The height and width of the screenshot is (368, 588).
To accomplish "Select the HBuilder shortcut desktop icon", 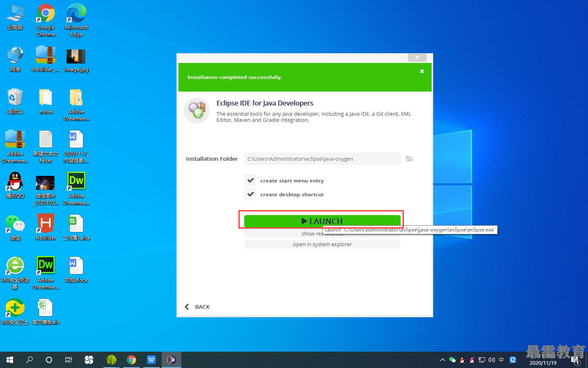I will pos(45,228).
